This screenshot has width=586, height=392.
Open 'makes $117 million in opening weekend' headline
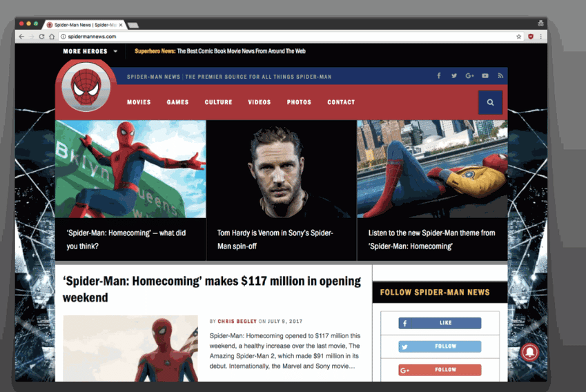[x=211, y=289]
